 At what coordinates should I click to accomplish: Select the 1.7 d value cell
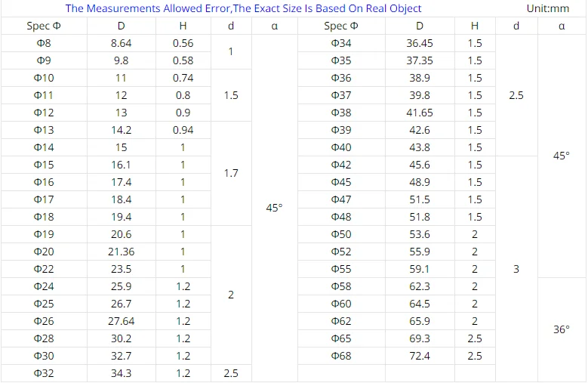(231, 173)
